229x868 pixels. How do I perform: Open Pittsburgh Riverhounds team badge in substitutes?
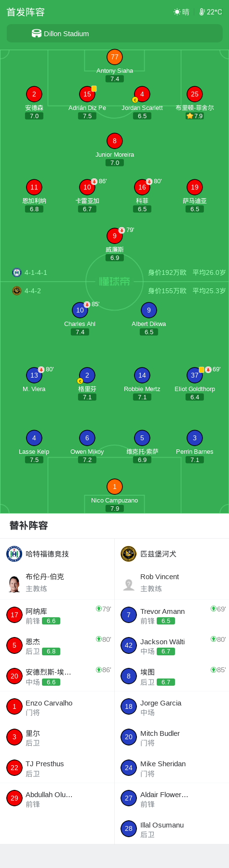tap(129, 554)
